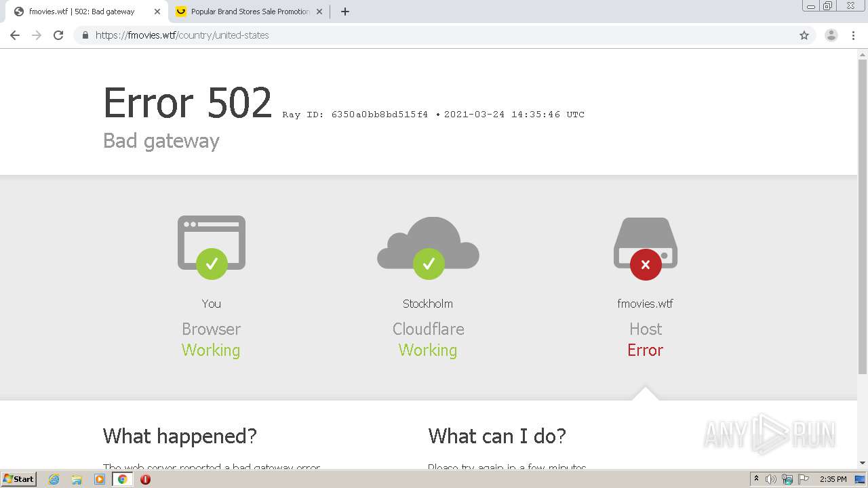
Task: Open the Windows Start menu
Action: [x=18, y=479]
